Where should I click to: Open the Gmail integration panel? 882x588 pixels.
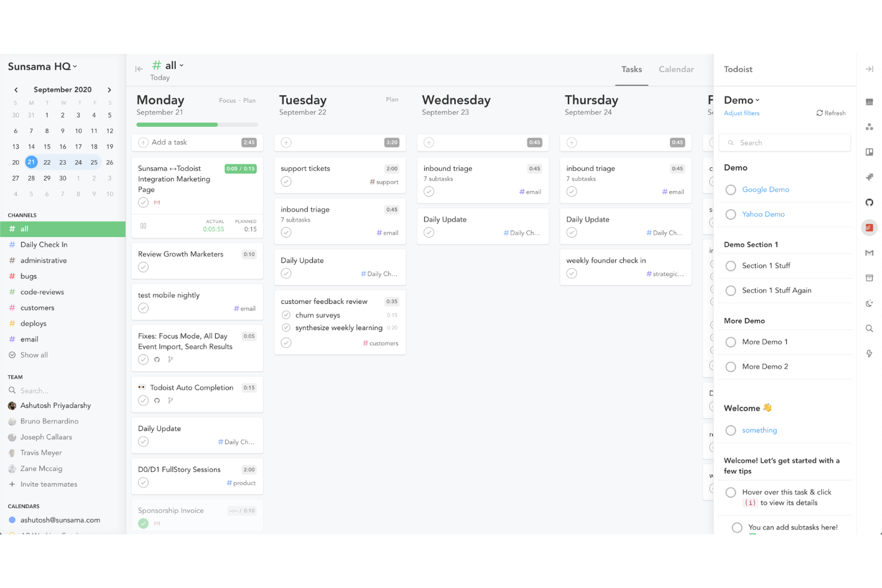869,253
